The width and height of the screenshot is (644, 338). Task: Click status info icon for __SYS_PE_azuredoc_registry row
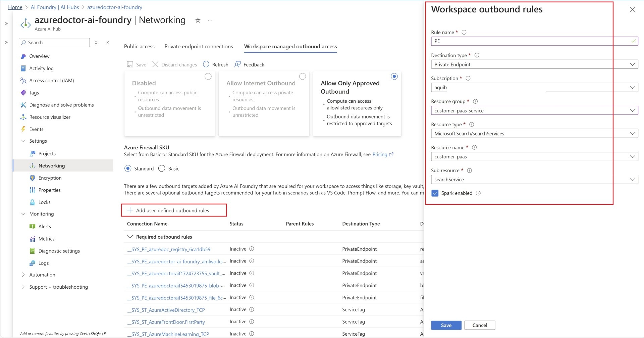point(252,249)
